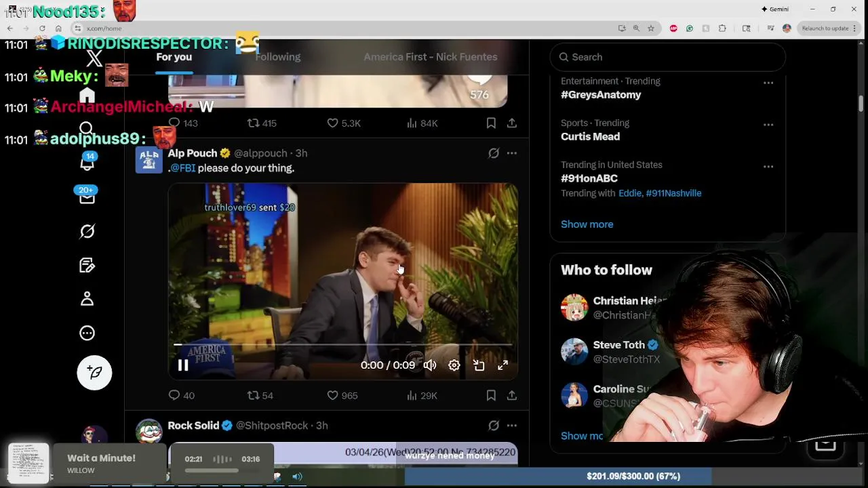Open Christian Heiens avatar in Who to follow
Image resolution: width=868 pixels, height=488 pixels.
click(x=574, y=308)
